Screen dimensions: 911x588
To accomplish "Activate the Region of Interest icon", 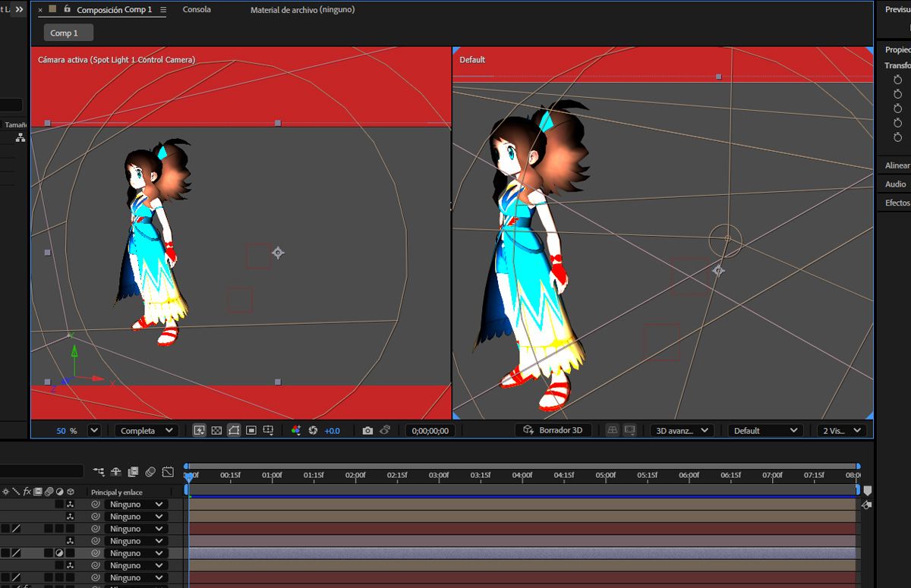I will (x=251, y=430).
